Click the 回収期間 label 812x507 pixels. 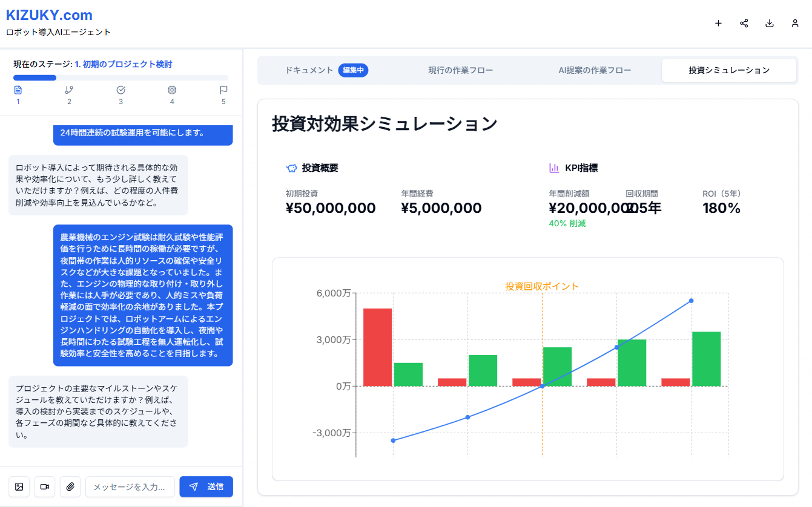click(x=642, y=194)
